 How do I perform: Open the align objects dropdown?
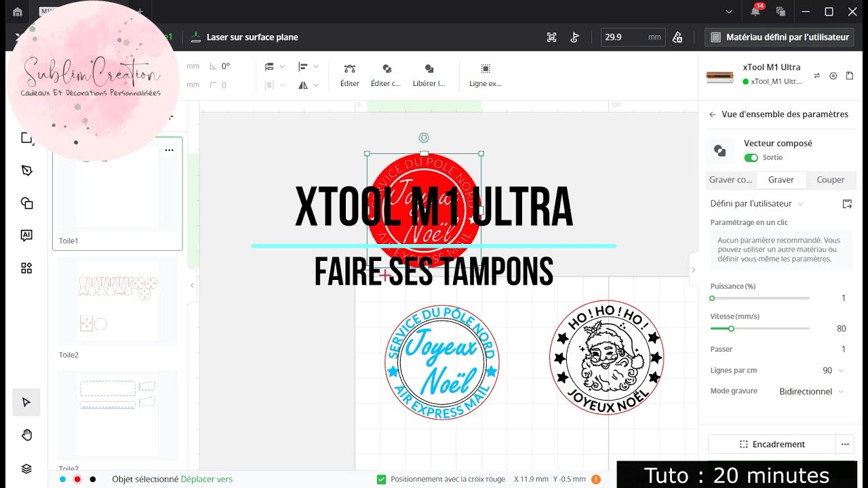[x=309, y=66]
